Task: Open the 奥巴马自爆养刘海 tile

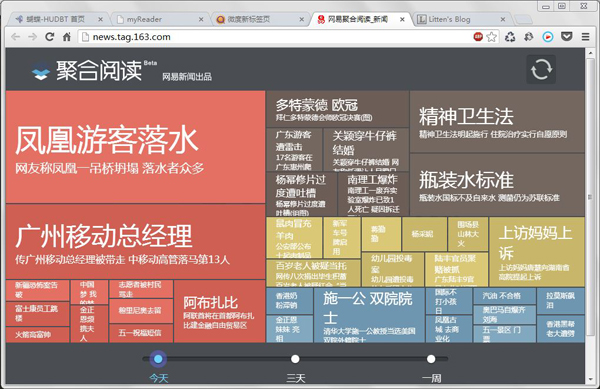Action: click(504, 314)
